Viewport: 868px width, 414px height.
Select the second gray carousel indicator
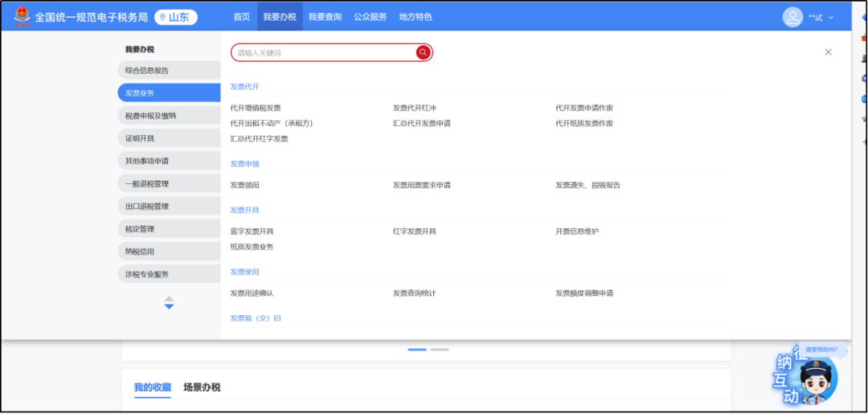tap(440, 350)
